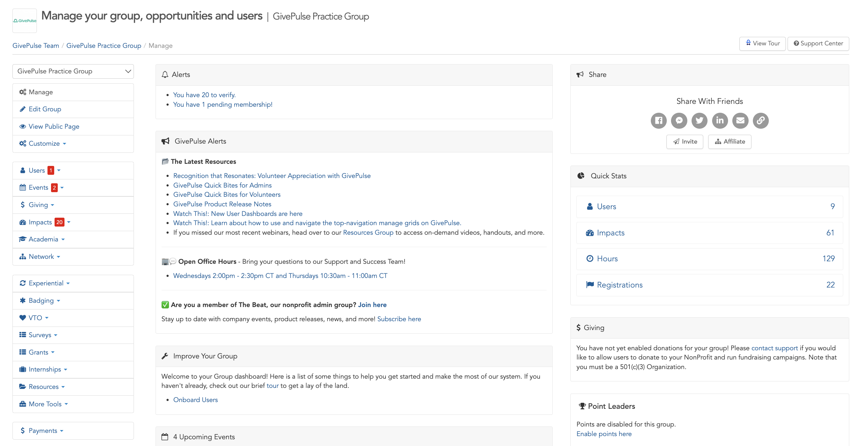Viewport: 868px width, 446px height.
Task: Open the '20 to verify' alert link
Action: [204, 95]
